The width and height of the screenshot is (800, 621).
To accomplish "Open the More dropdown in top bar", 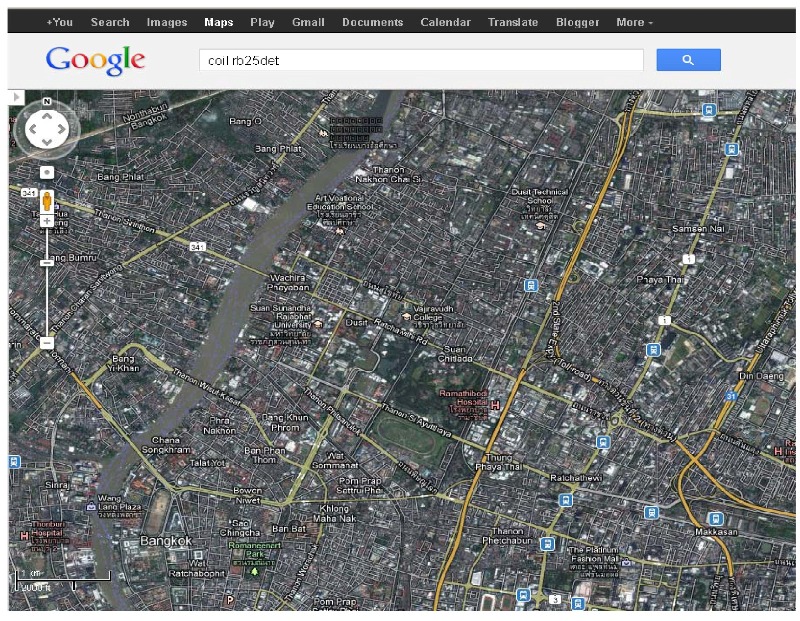I will (x=634, y=22).
